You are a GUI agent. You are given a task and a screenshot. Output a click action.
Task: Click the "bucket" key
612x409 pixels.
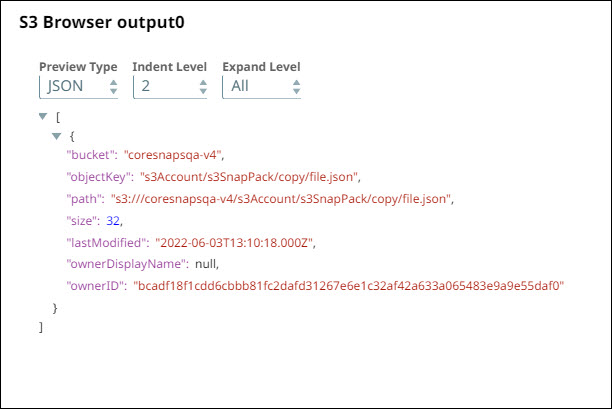(x=90, y=155)
